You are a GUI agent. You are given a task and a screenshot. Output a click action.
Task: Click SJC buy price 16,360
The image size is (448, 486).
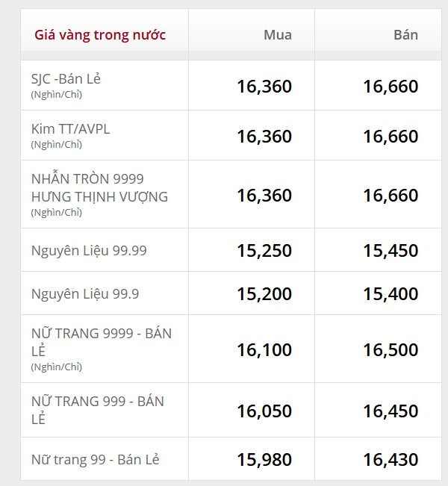point(264,86)
